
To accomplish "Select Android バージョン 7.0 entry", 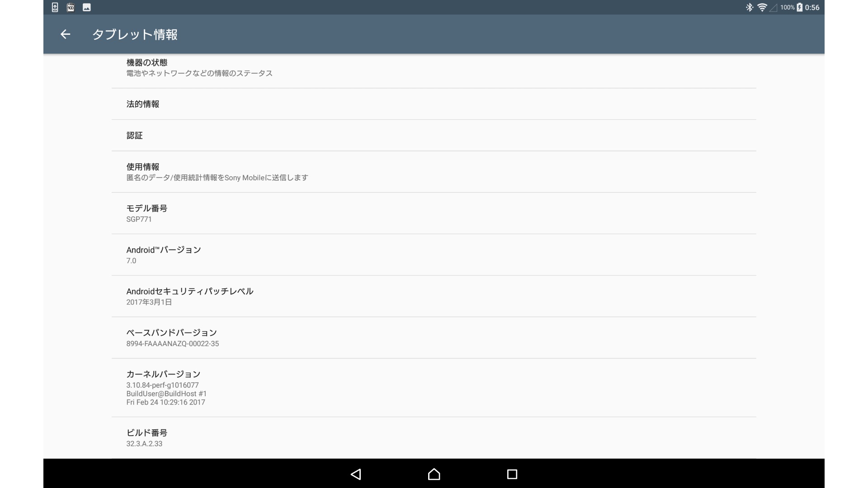I will point(434,255).
